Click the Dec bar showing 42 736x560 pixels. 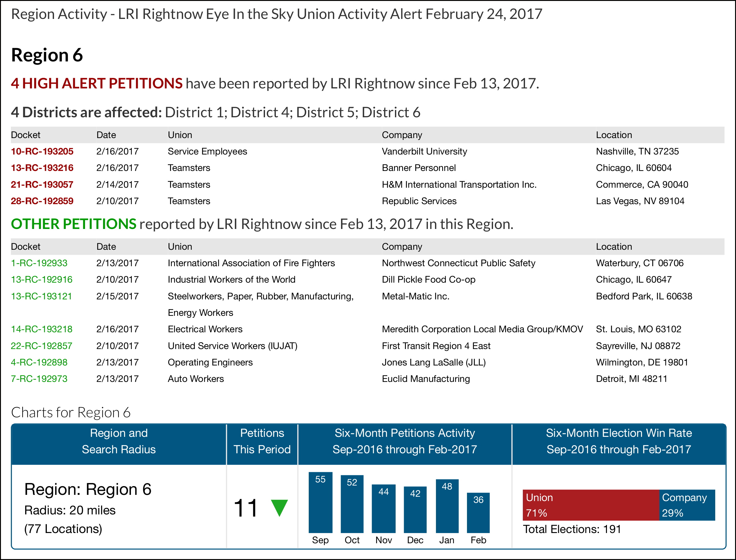coord(415,510)
